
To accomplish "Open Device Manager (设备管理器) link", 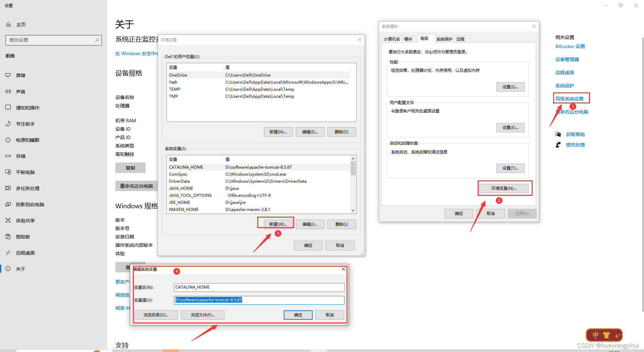I will [x=567, y=59].
